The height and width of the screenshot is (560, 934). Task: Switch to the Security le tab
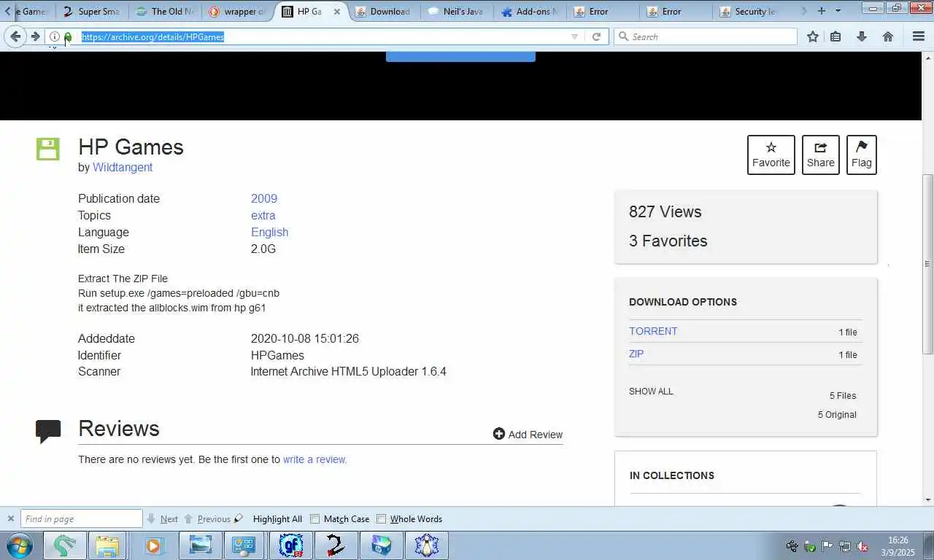pos(748,11)
